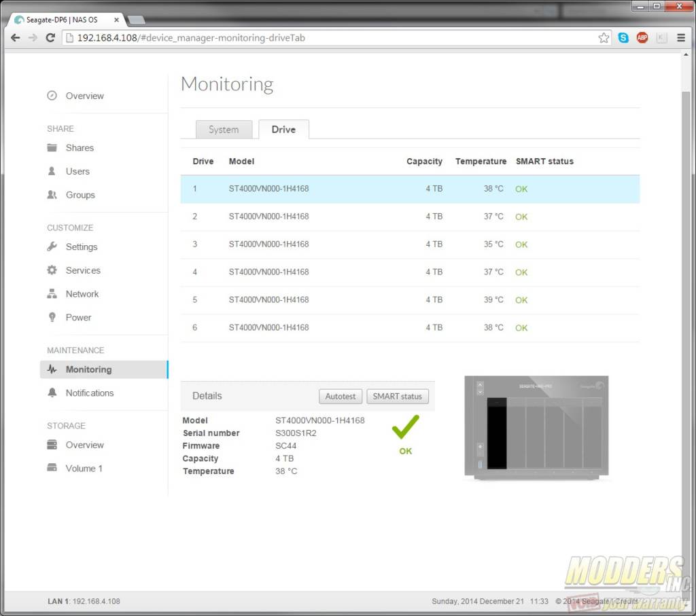Click the SMART status column header
The image size is (696, 616).
(x=544, y=162)
